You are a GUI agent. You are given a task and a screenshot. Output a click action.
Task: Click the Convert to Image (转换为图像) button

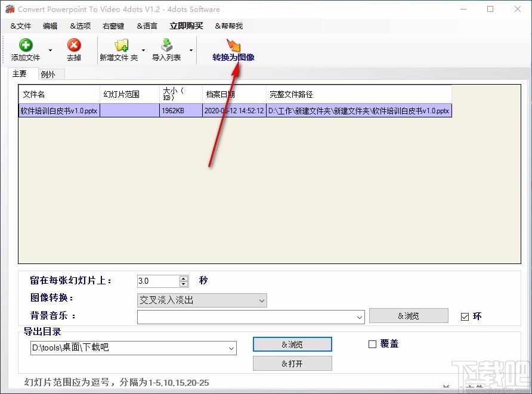[233, 51]
